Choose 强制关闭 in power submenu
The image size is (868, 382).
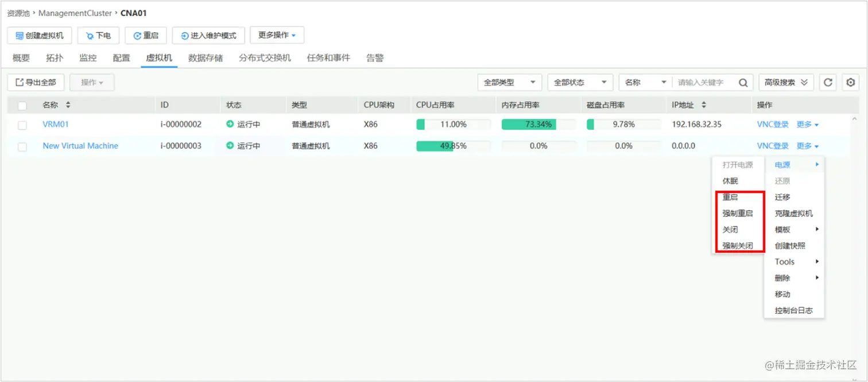pyautogui.click(x=738, y=245)
